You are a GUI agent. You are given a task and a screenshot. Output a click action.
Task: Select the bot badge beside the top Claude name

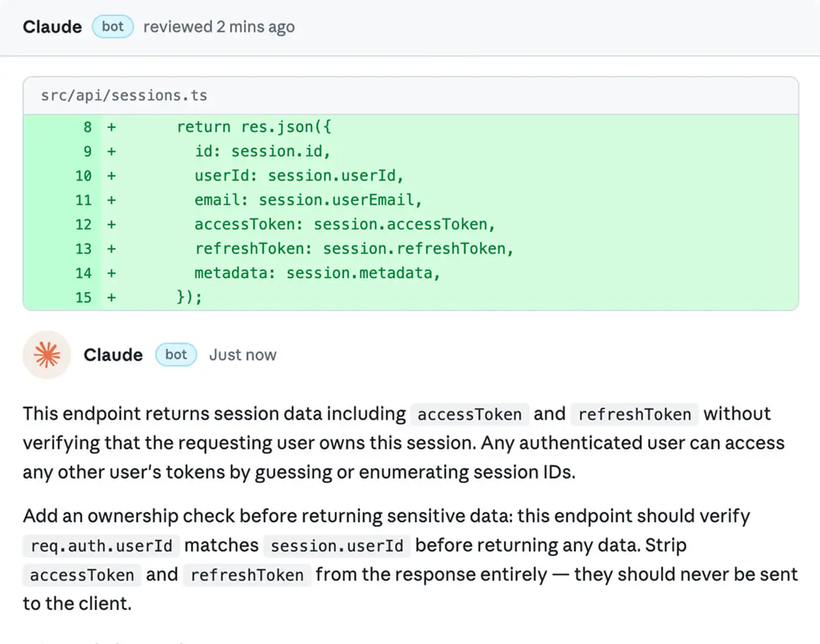[x=112, y=26]
